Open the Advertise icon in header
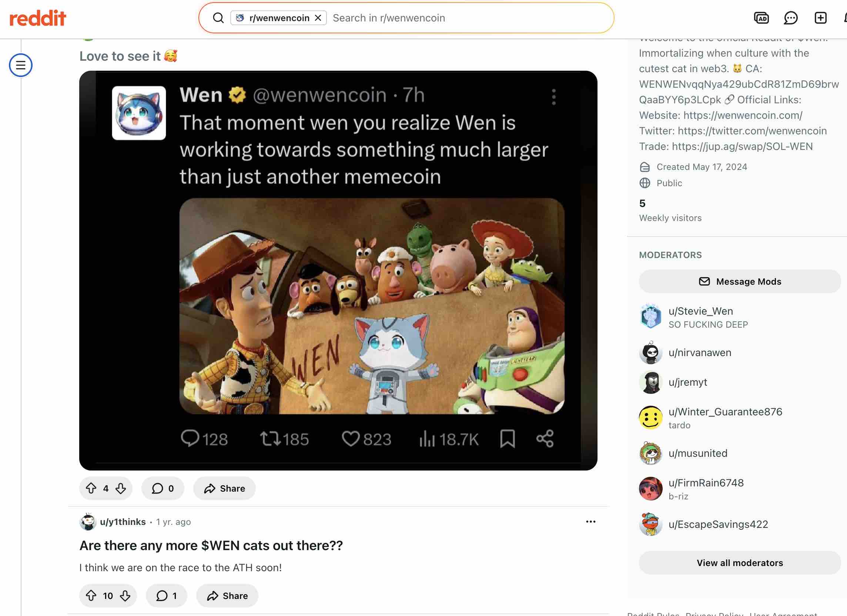847x616 pixels. pos(761,18)
